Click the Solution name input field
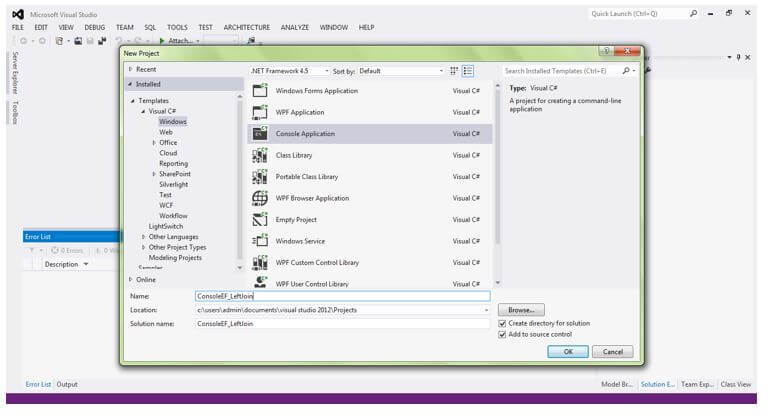773x418 pixels. tap(343, 324)
